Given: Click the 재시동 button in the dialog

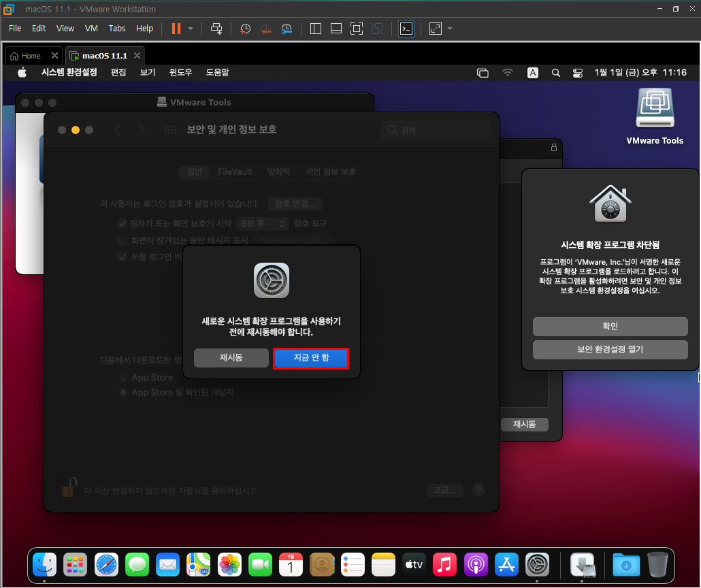Looking at the screenshot, I should pyautogui.click(x=231, y=358).
